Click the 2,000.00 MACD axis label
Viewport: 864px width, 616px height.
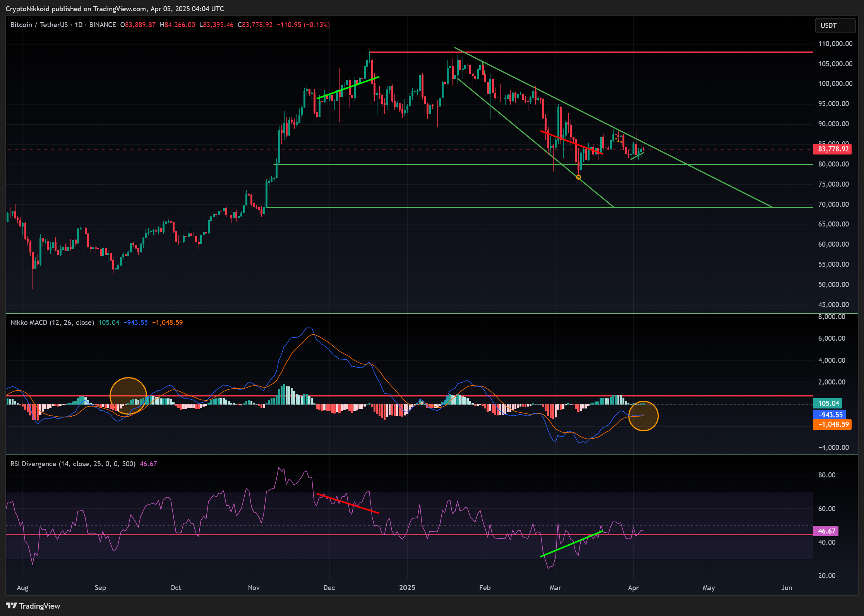tap(831, 382)
